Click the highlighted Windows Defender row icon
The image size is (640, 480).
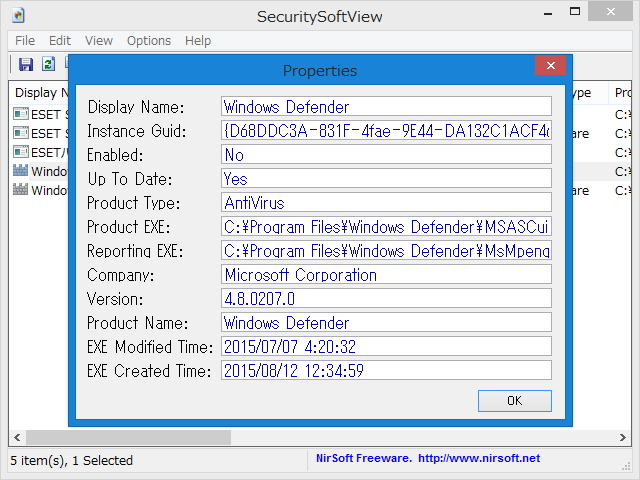(x=20, y=171)
